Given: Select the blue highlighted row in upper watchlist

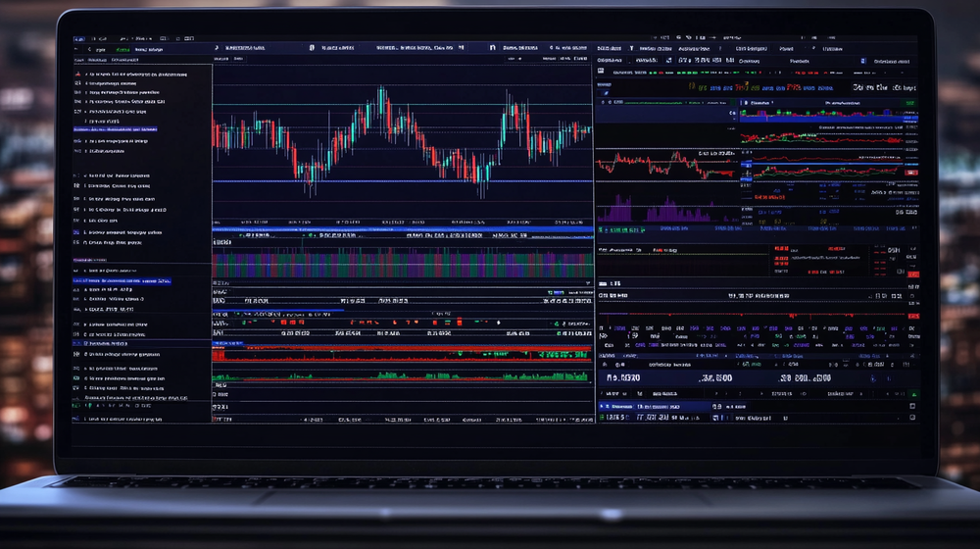Looking at the screenshot, I should point(115,128).
